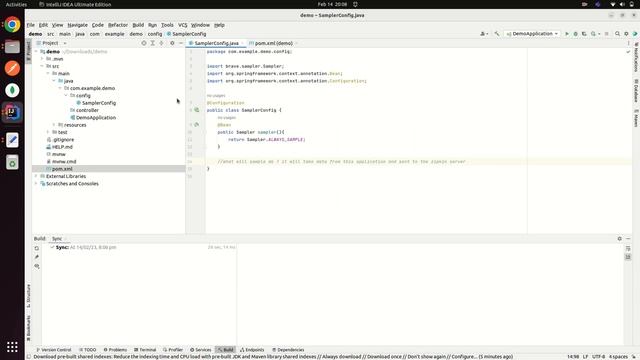Collapse the config package
640x360 pixels.
(66, 96)
